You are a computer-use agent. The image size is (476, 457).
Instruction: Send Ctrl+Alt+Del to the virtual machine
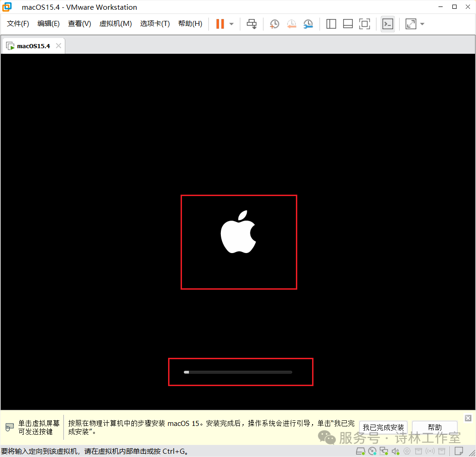(x=251, y=24)
